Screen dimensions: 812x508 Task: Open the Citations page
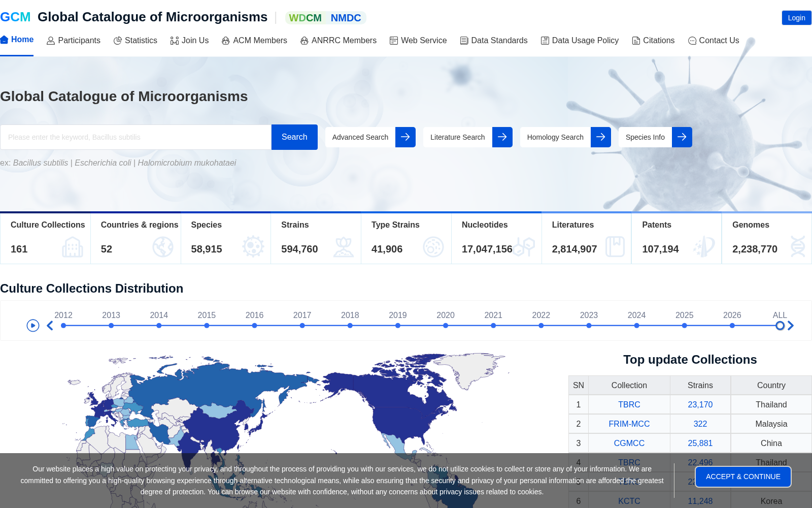point(653,41)
